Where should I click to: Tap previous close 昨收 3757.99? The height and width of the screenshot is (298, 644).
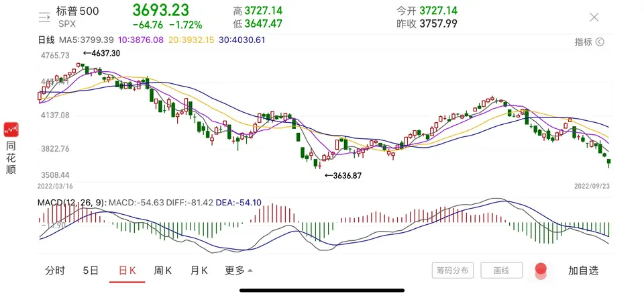tap(427, 24)
